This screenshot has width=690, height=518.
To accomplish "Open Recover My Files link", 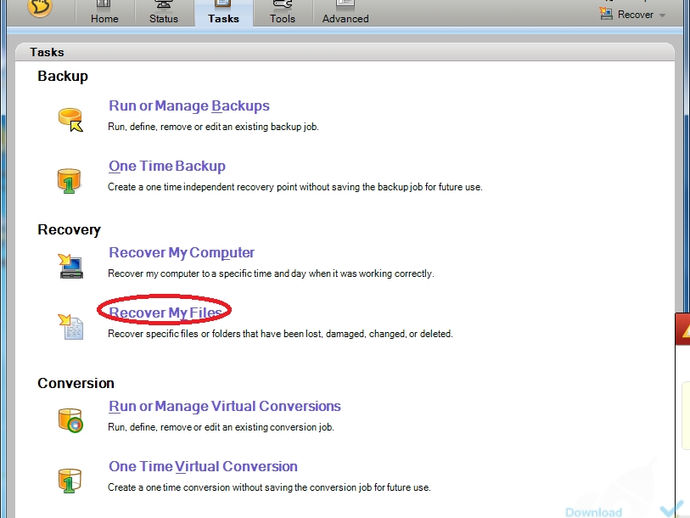I will point(165,312).
